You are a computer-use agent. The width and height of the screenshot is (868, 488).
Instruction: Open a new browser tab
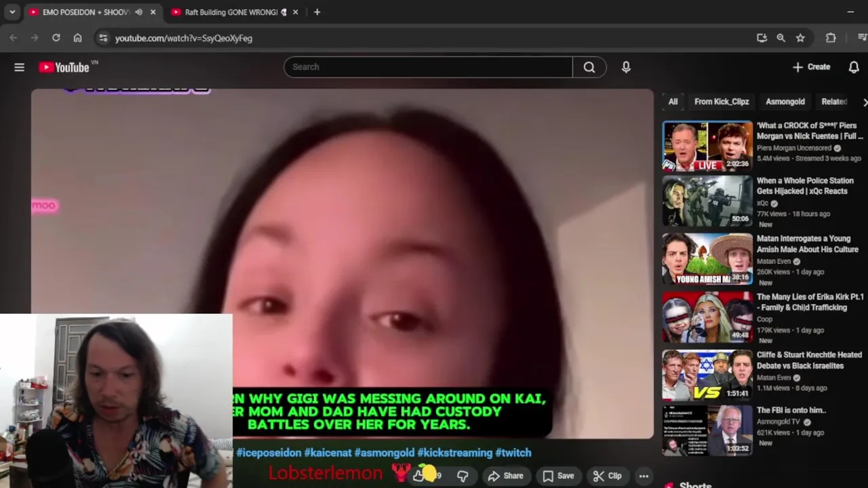coord(317,12)
